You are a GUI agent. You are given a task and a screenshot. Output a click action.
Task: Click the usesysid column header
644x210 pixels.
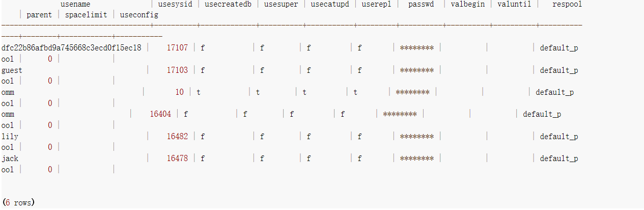pos(175,4)
